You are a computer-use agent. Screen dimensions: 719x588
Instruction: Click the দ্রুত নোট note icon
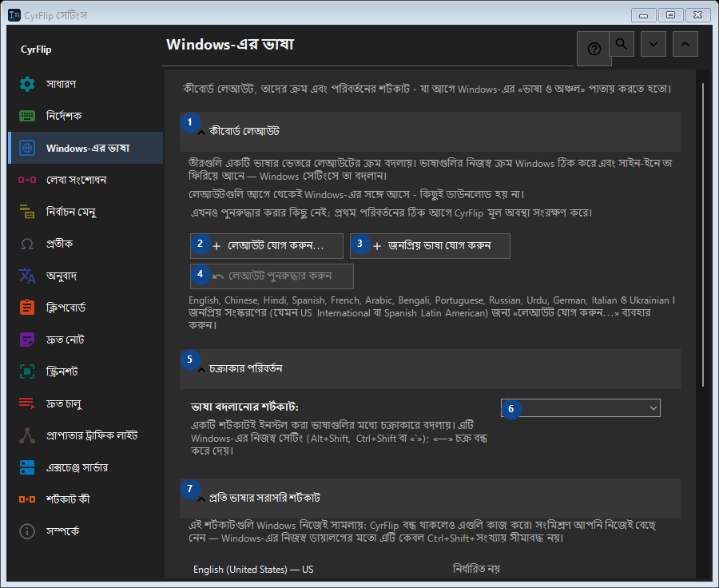[x=27, y=340]
